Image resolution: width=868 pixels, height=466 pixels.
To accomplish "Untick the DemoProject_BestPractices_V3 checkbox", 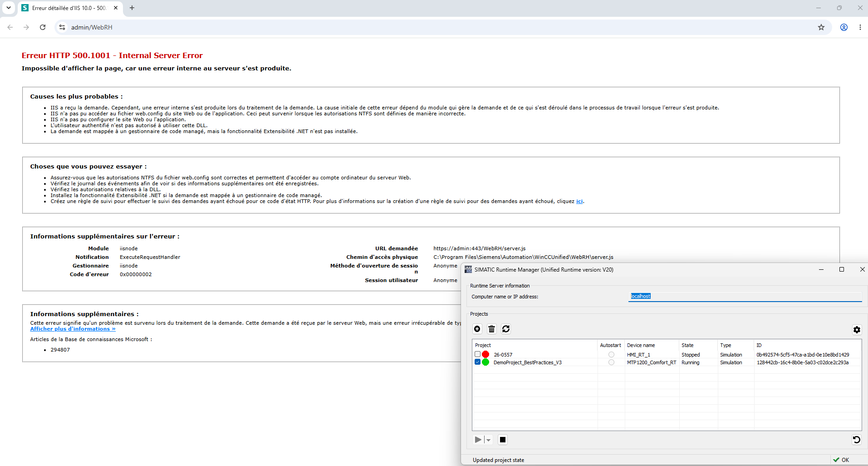I will [477, 362].
